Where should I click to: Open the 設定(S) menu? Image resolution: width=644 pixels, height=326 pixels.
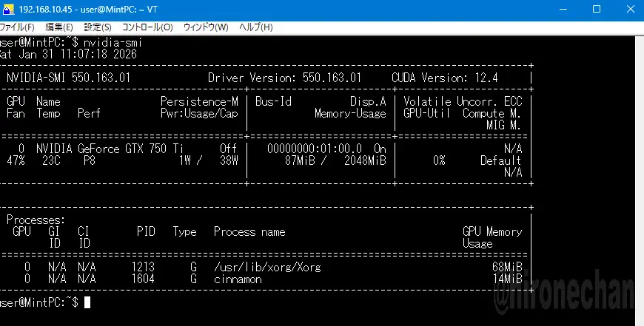coord(98,27)
